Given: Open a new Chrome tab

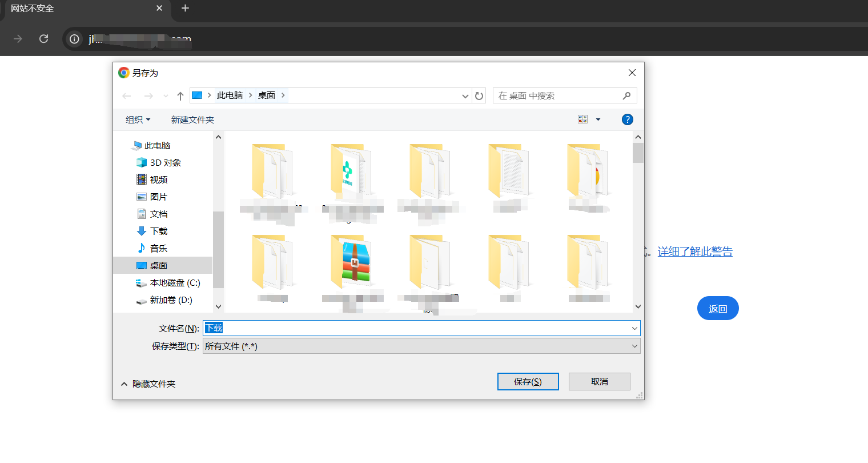Looking at the screenshot, I should (185, 8).
